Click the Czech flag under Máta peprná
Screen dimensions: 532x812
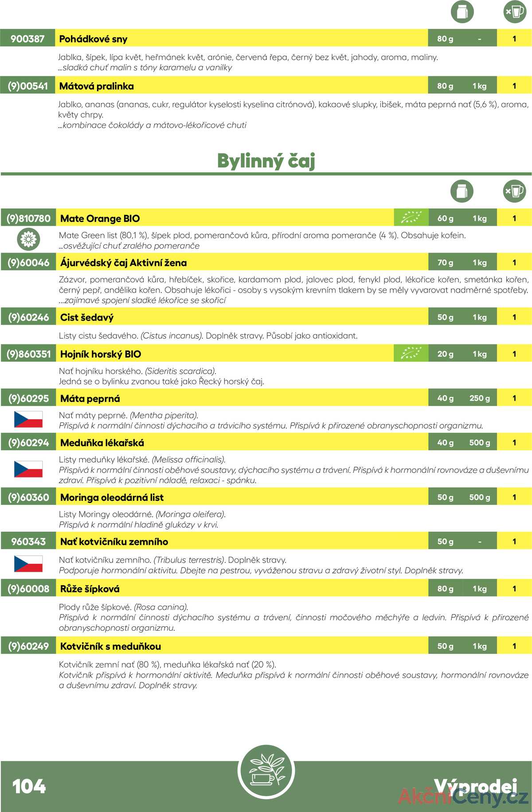click(x=28, y=419)
